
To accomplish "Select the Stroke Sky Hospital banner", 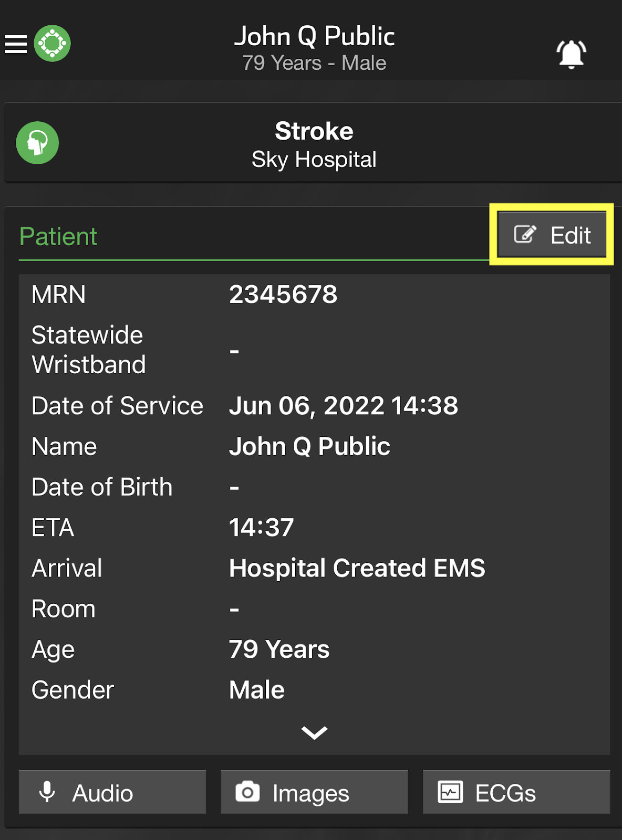I will pos(313,143).
